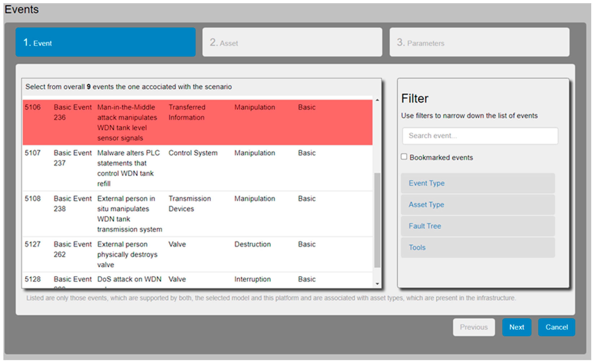Expand the Asset Type filter

478,205
